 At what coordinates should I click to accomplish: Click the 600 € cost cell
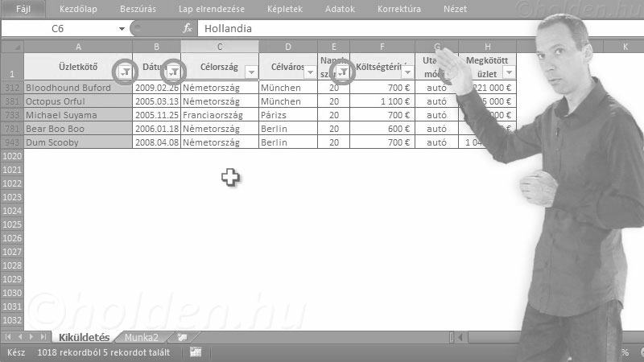point(382,129)
